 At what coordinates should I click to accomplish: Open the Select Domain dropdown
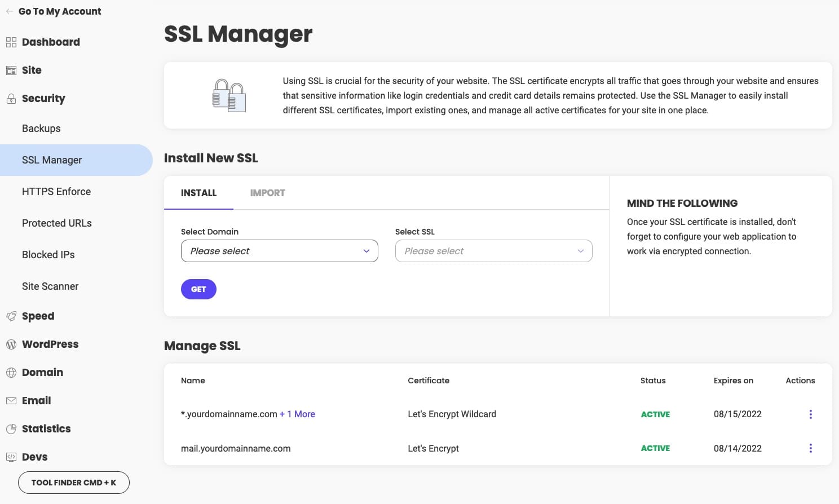[279, 250]
